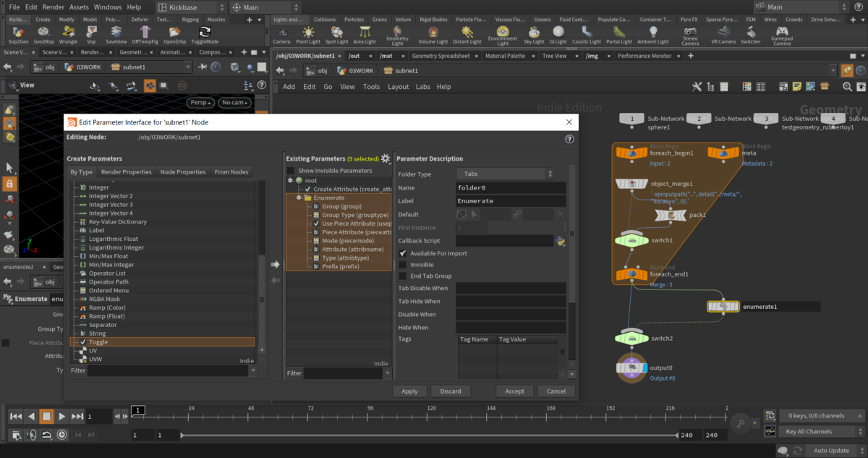Click the ToggleMode shelf tool

pyautogui.click(x=205, y=35)
